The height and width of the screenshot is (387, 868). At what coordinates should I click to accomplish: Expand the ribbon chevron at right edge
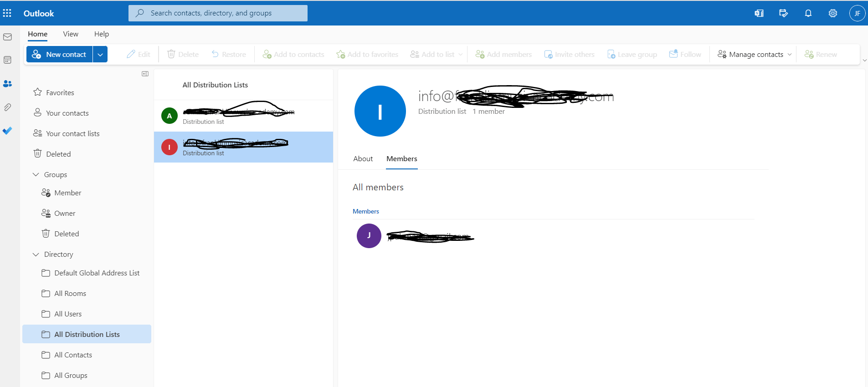(864, 60)
